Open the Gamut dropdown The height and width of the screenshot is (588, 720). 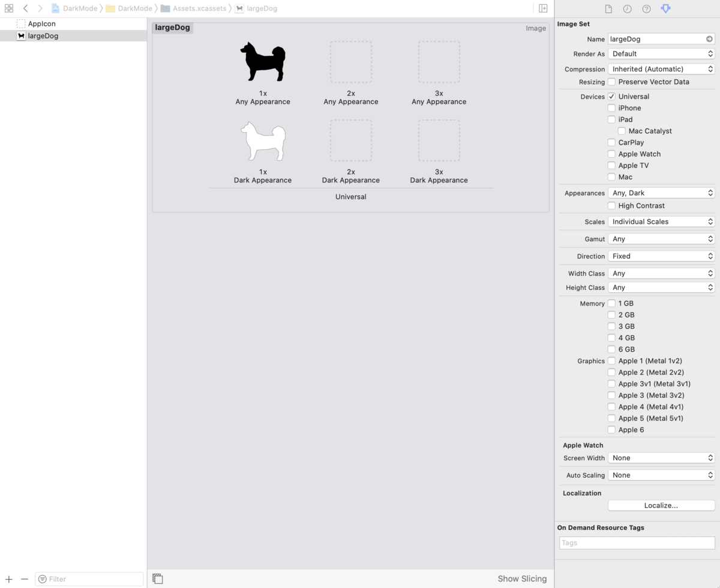pyautogui.click(x=661, y=239)
